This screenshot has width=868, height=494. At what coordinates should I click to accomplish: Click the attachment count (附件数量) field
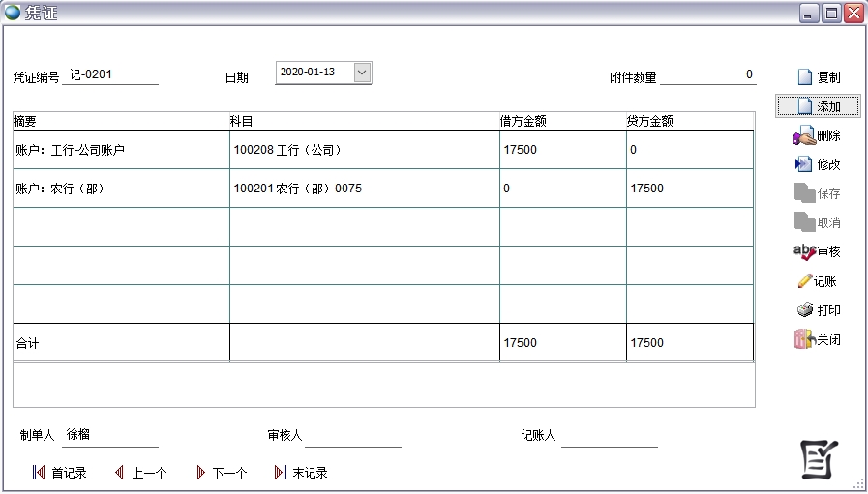[707, 74]
